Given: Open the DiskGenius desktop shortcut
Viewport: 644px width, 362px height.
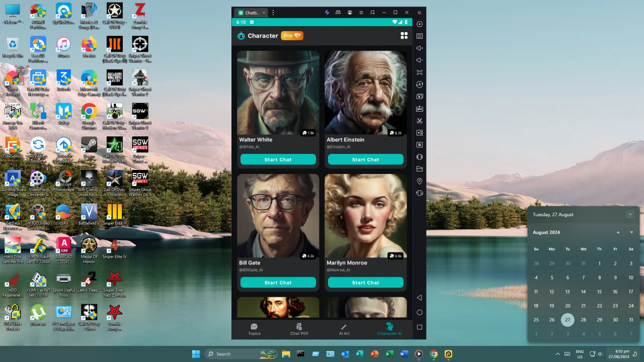Looking at the screenshot, I should pyautogui.click(x=13, y=148).
